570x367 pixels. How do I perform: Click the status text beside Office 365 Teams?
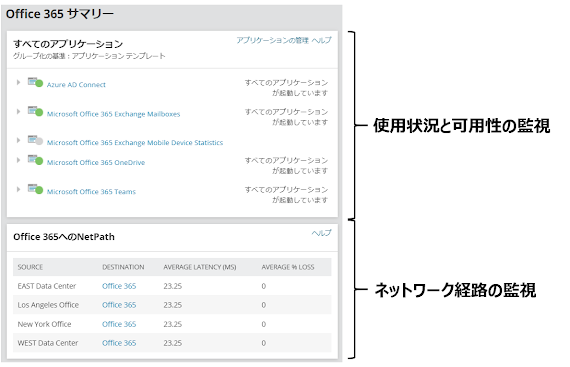pyautogui.click(x=286, y=194)
